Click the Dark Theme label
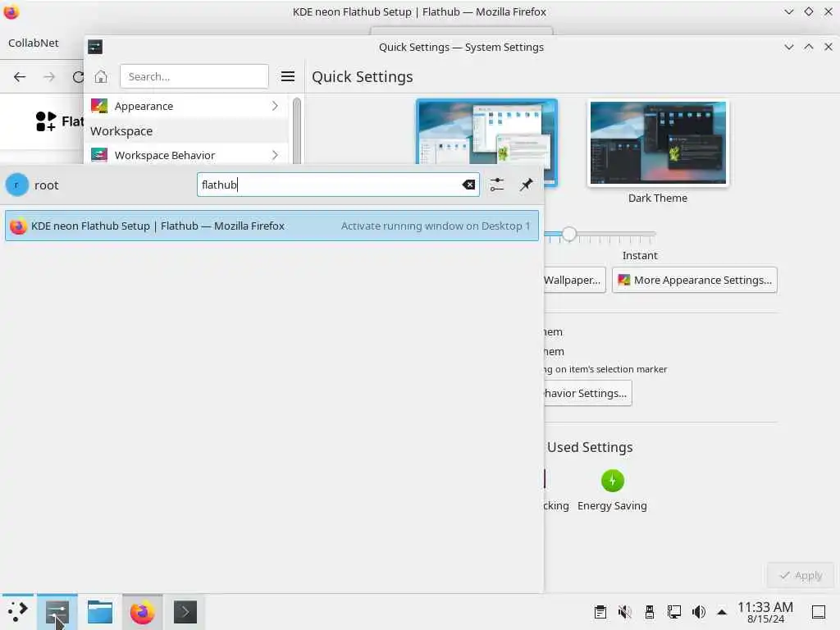Screen dimensions: 840x630 coord(658,199)
